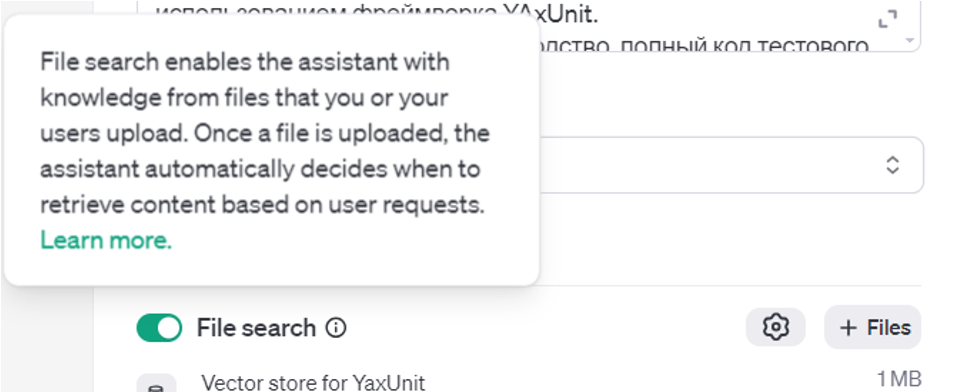Click the plus icon in the Files button
Image resolution: width=958 pixels, height=392 pixels.
[848, 328]
